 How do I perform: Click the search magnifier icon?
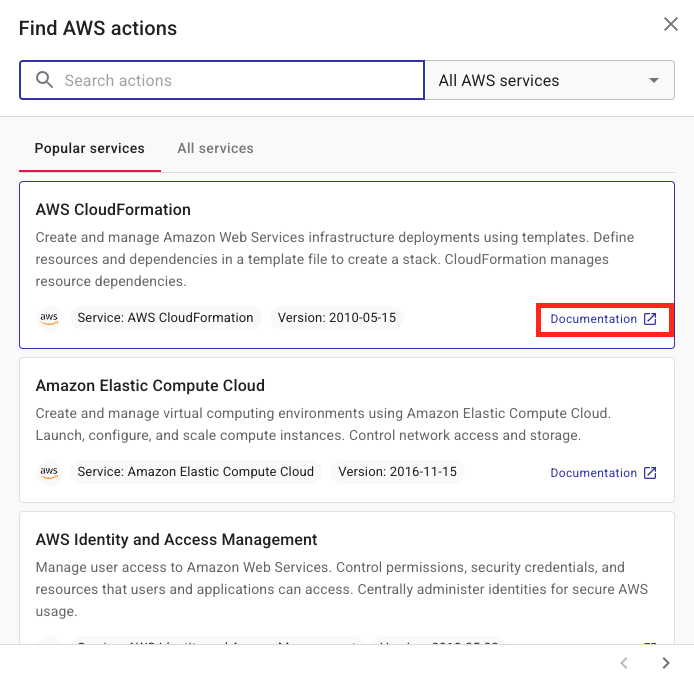44,80
